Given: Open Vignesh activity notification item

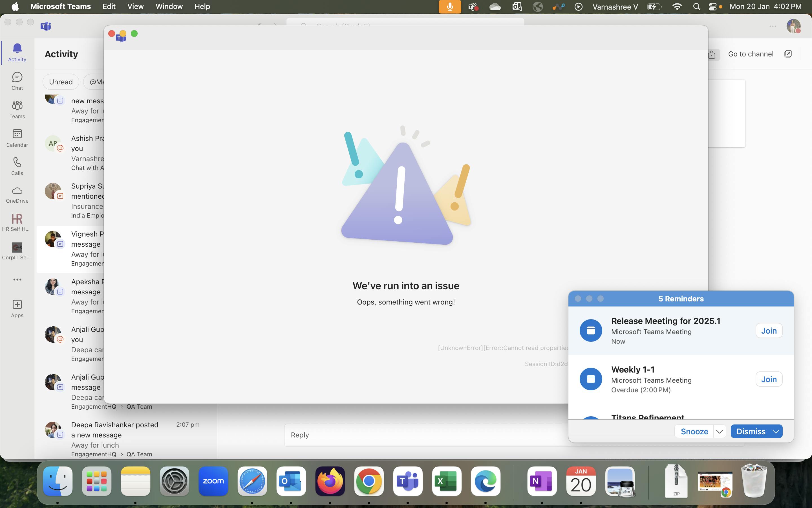Looking at the screenshot, I should point(70,249).
